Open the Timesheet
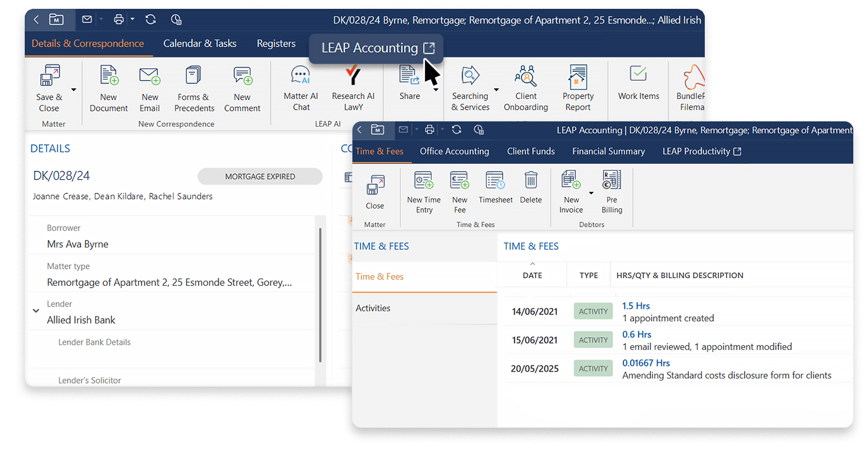The image size is (868, 452). (496, 187)
